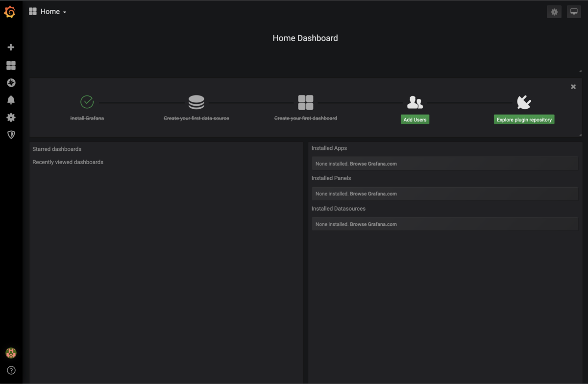The width and height of the screenshot is (588, 384).
Task: Click Recently viewed dashboards heading
Action: pos(68,162)
